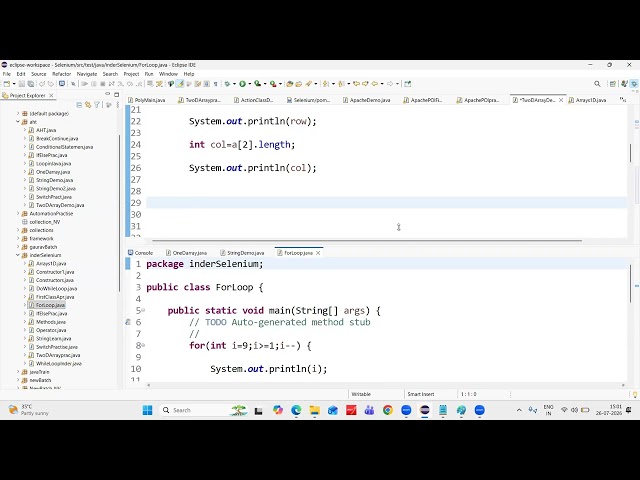Maximize the Project Explorer view
This screenshot has height=480, width=640.
pyautogui.click(x=117, y=94)
